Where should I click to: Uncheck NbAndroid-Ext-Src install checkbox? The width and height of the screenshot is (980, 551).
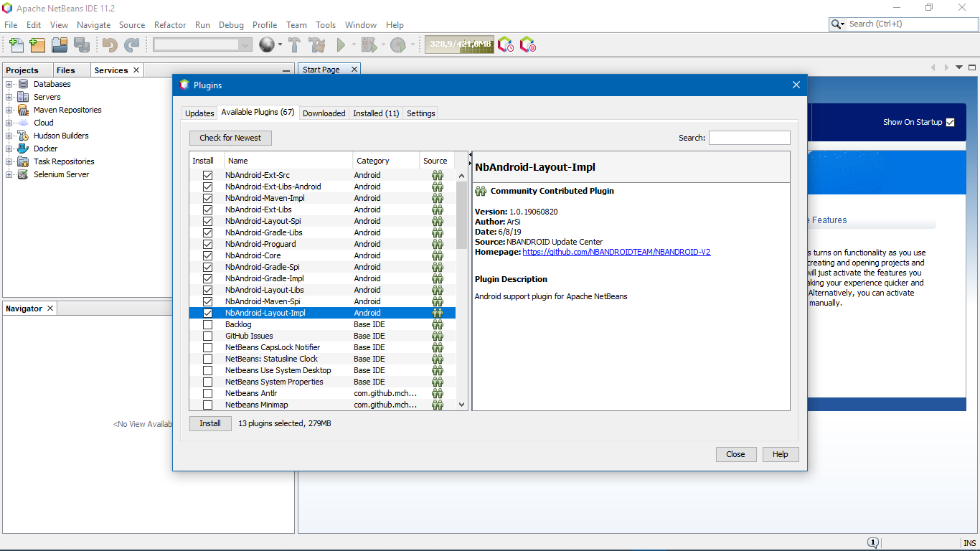pos(207,175)
